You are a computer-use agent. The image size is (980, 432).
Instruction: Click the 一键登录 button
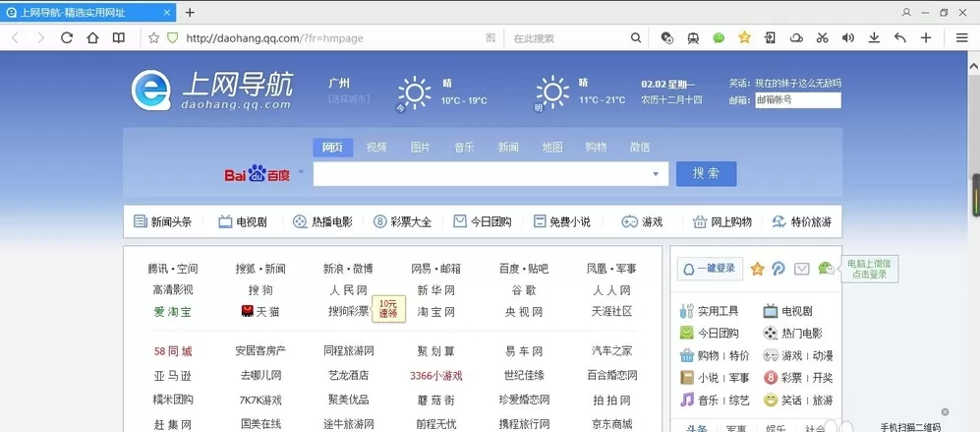coord(710,269)
